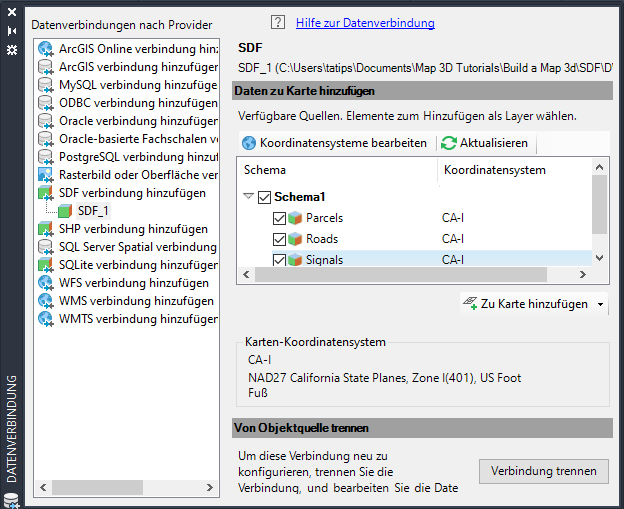
Task: Click the Oracle verbindung hinzufügen database icon
Action: pyautogui.click(x=45, y=121)
